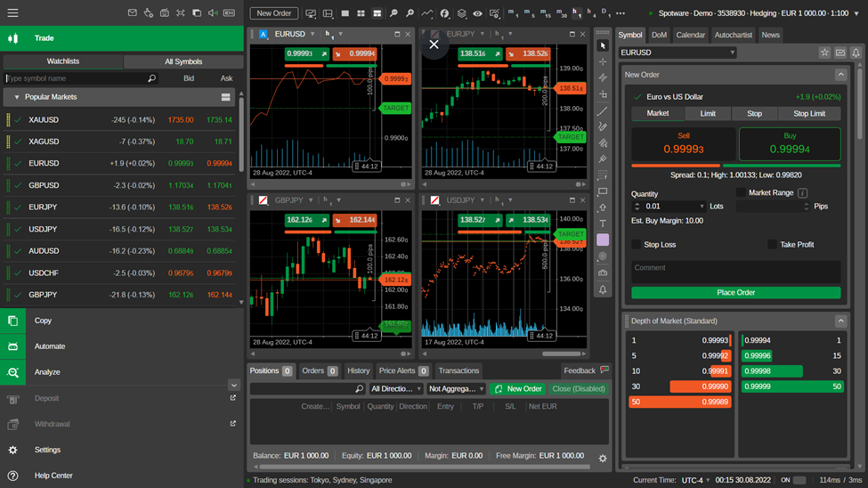
Task: Select the Stop Limit order type
Action: point(808,113)
